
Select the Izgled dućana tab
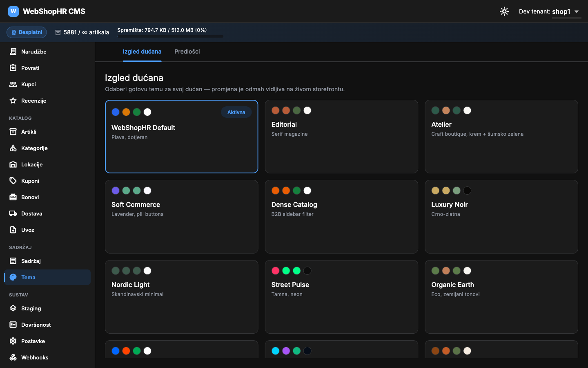[x=142, y=52]
